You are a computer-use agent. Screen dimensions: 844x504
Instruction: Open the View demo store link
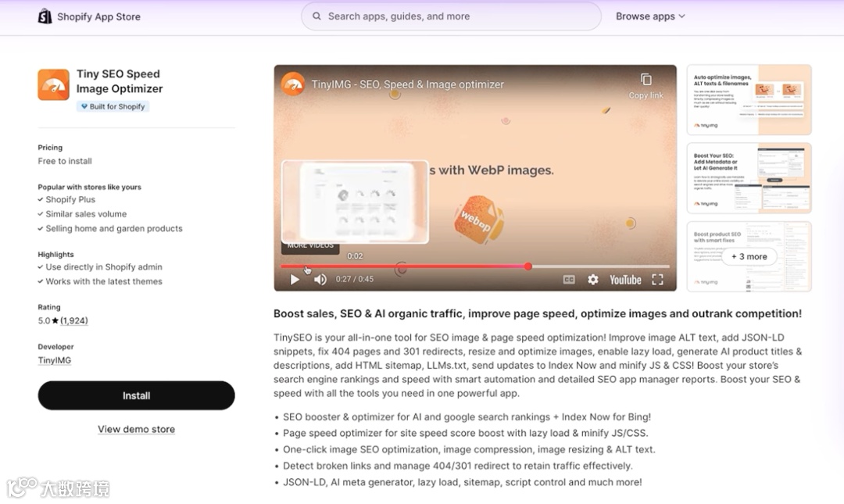coord(136,429)
